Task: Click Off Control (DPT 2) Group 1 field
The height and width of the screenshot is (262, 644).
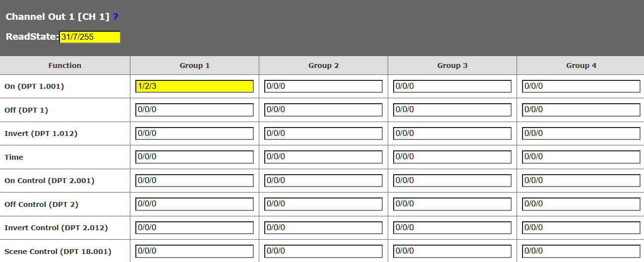Action: pyautogui.click(x=194, y=204)
